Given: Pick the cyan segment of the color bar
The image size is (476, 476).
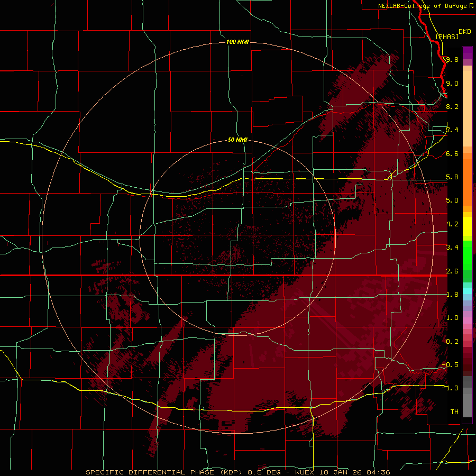Looking at the screenshot, I should pos(467,291).
